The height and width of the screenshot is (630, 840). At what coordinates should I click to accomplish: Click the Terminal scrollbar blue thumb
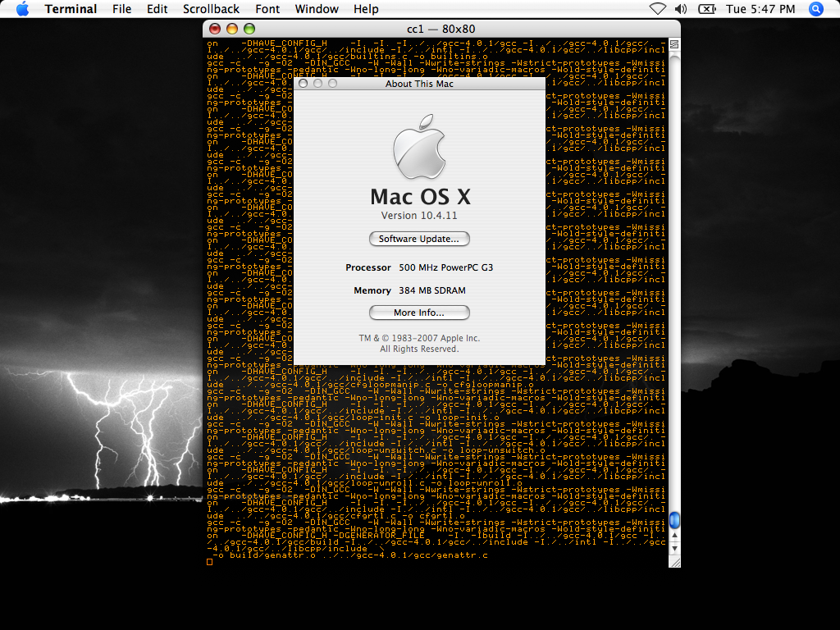[x=674, y=519]
